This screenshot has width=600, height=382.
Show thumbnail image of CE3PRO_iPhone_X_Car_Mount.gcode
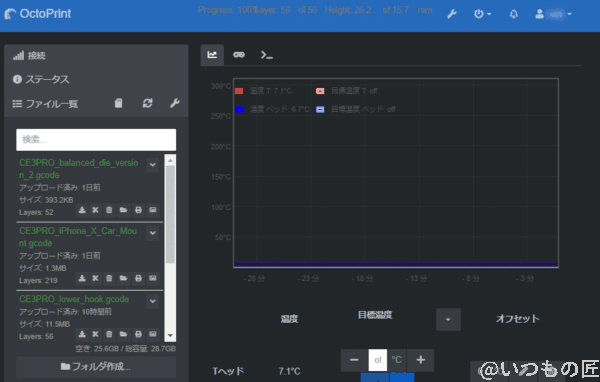(x=153, y=278)
